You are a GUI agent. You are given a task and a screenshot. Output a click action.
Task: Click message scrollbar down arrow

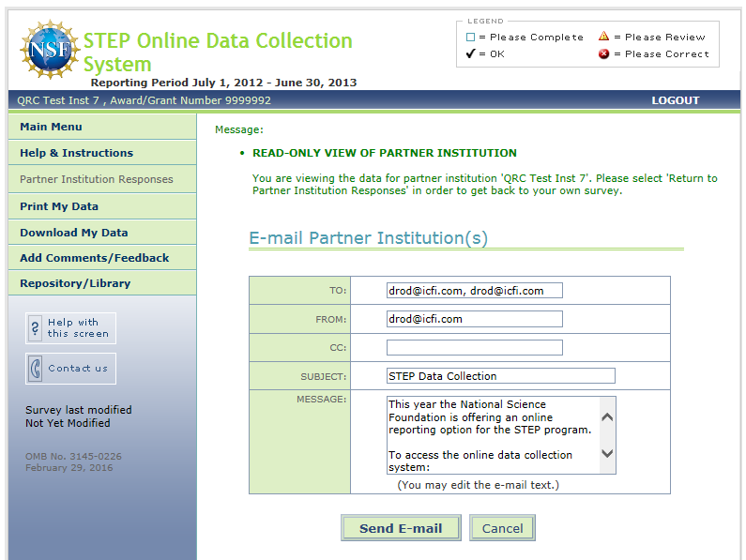[x=607, y=453]
